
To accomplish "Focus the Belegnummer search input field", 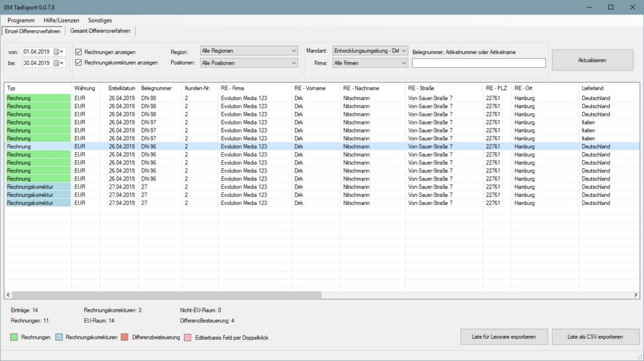I will coord(479,63).
